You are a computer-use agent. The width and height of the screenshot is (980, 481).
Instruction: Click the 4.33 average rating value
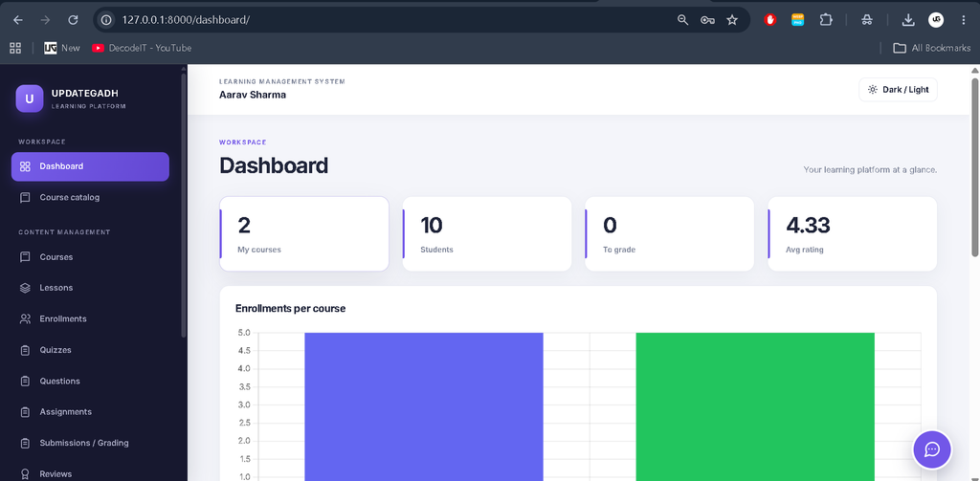click(808, 225)
